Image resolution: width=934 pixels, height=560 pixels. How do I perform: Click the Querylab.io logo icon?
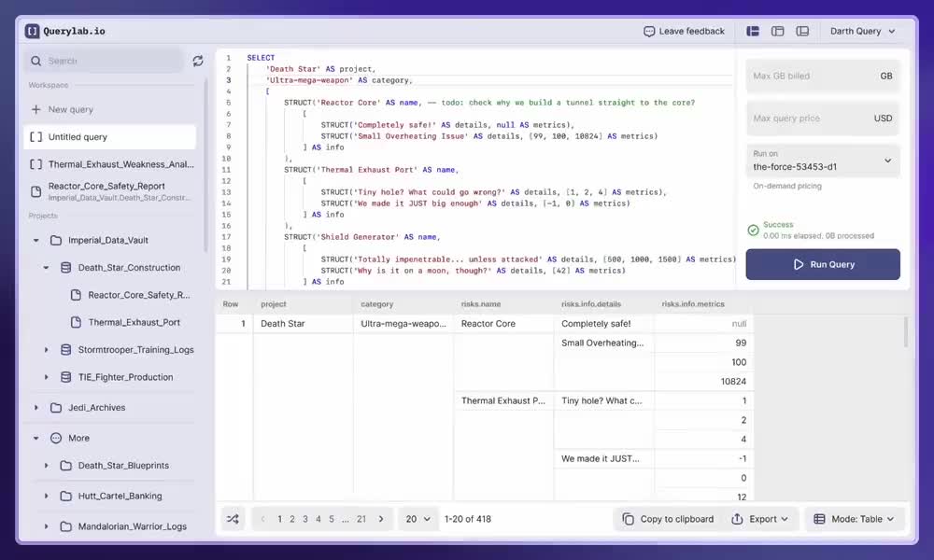coord(33,30)
